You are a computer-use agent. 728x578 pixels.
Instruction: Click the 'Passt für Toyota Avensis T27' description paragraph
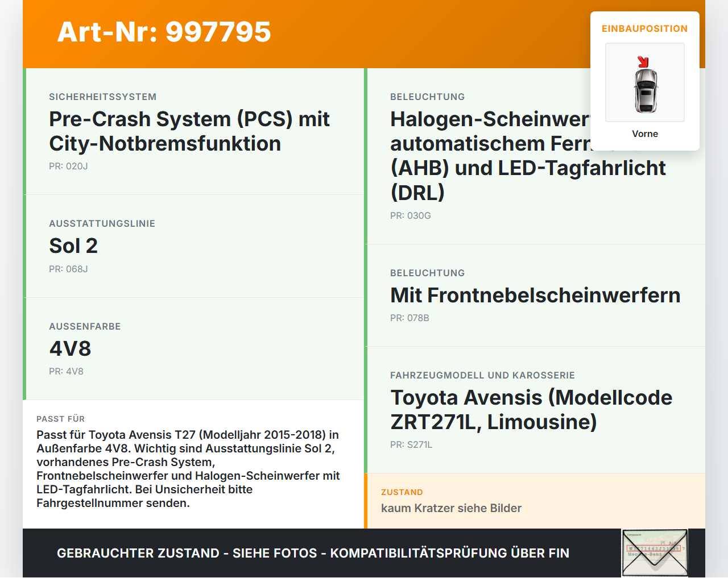[x=188, y=469]
